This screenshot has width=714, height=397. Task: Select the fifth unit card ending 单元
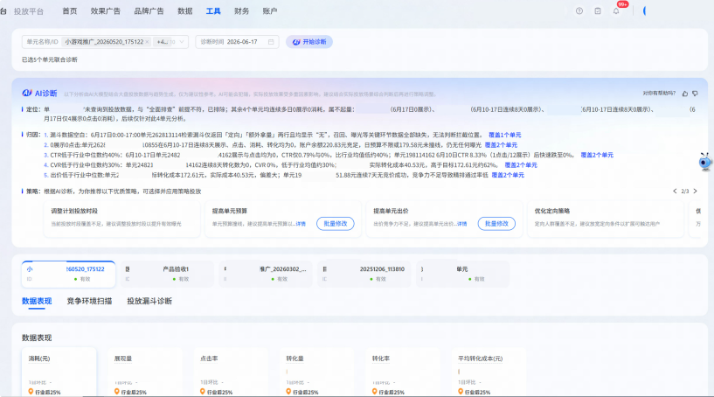coord(463,274)
